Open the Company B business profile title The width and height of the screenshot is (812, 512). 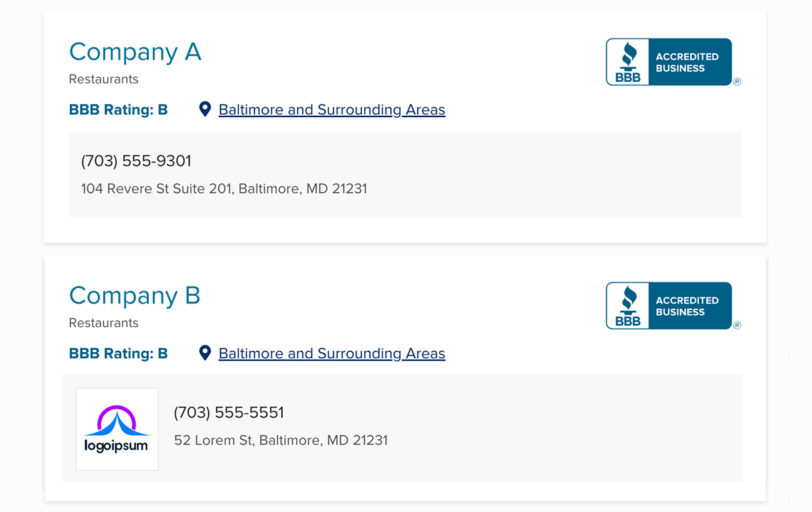point(135,295)
